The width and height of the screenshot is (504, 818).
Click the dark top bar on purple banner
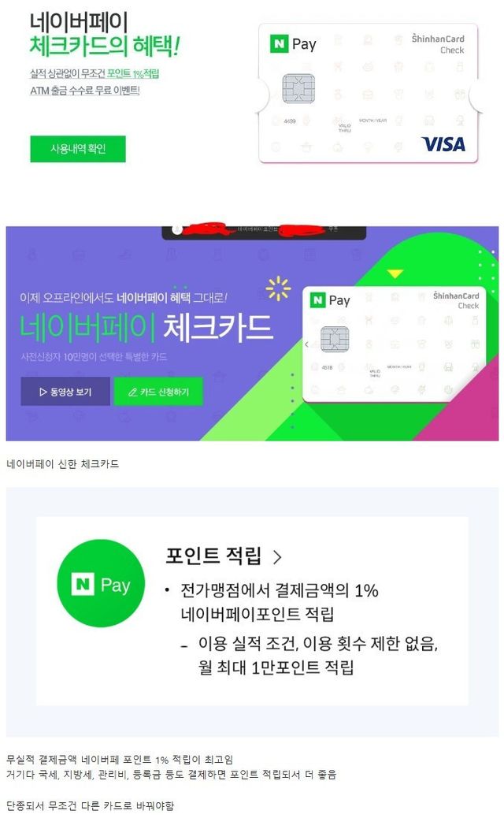264,232
